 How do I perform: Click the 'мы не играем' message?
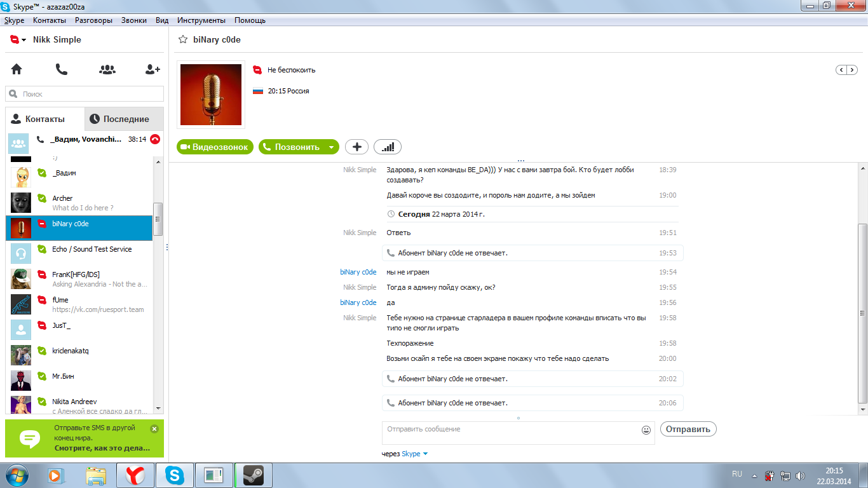tap(408, 272)
